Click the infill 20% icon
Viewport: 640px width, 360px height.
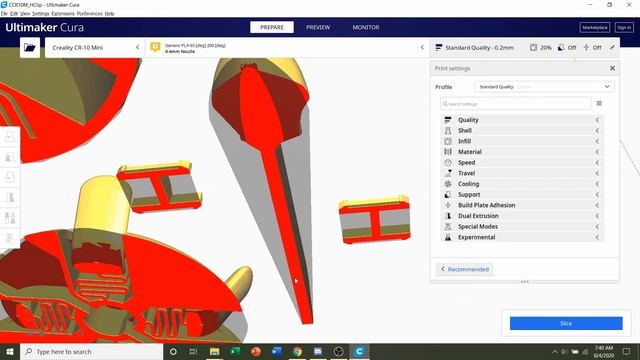tap(533, 47)
